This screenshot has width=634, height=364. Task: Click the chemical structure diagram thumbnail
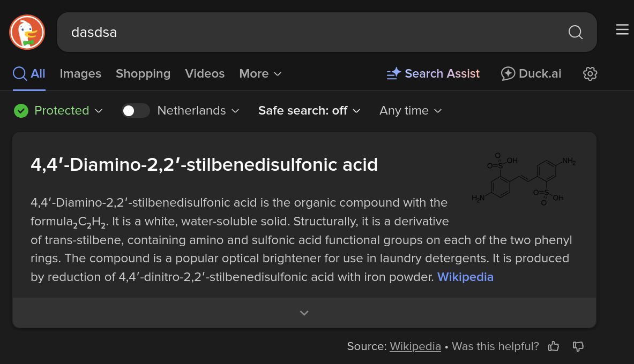click(x=524, y=179)
